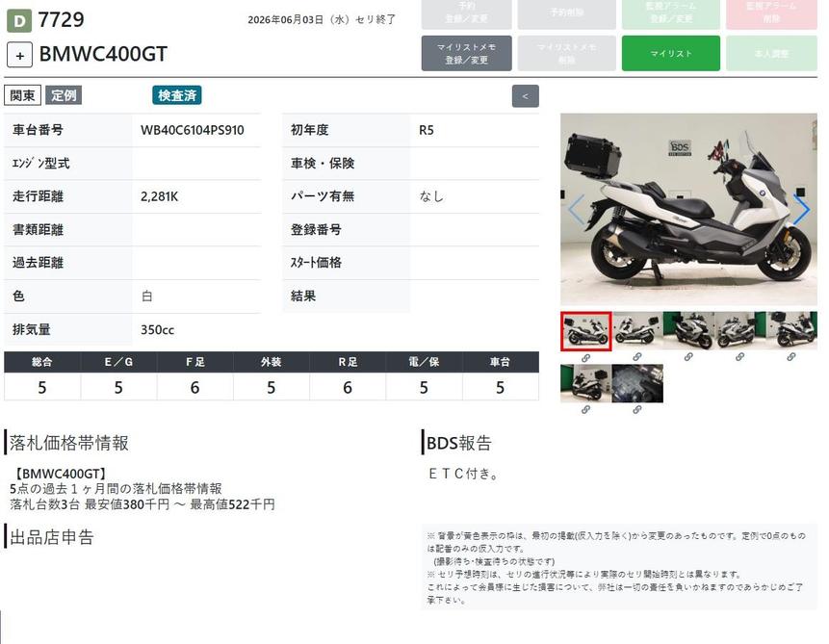
Task: Click the green D grade badge
Action: pyautogui.click(x=19, y=20)
